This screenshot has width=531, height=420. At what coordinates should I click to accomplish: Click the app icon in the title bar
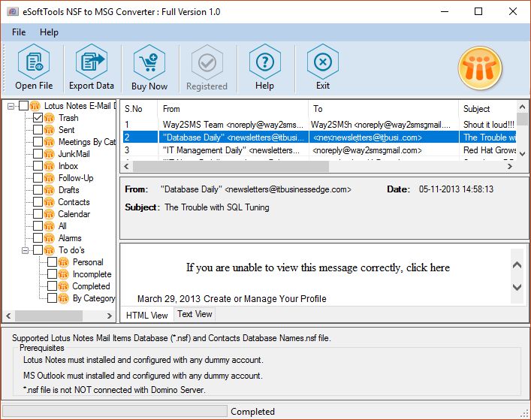click(13, 12)
